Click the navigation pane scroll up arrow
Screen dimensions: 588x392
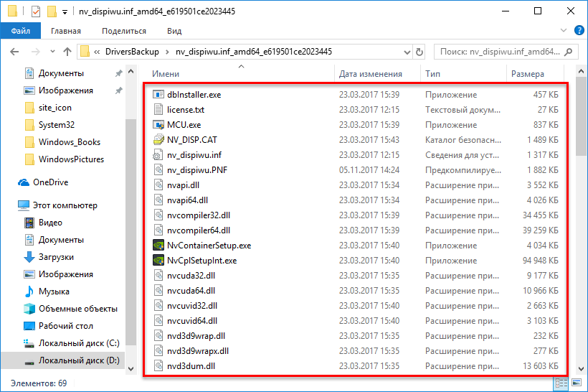(131, 71)
